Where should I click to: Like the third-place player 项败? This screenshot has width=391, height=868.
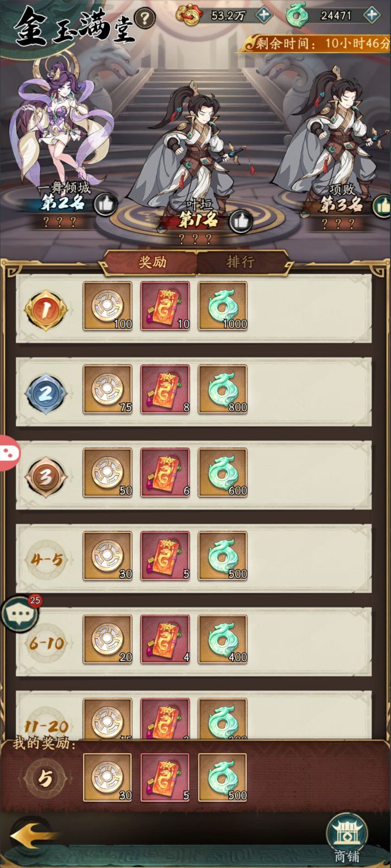382,205
